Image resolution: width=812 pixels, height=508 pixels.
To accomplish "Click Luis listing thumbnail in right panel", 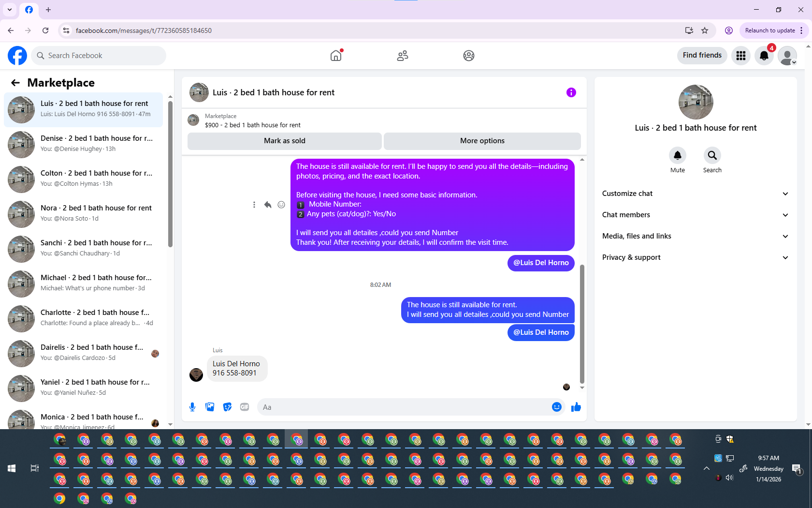I will (x=696, y=102).
